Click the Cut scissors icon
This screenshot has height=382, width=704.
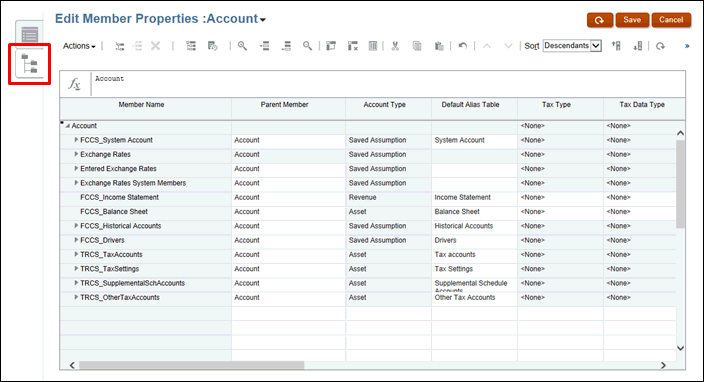click(x=395, y=46)
